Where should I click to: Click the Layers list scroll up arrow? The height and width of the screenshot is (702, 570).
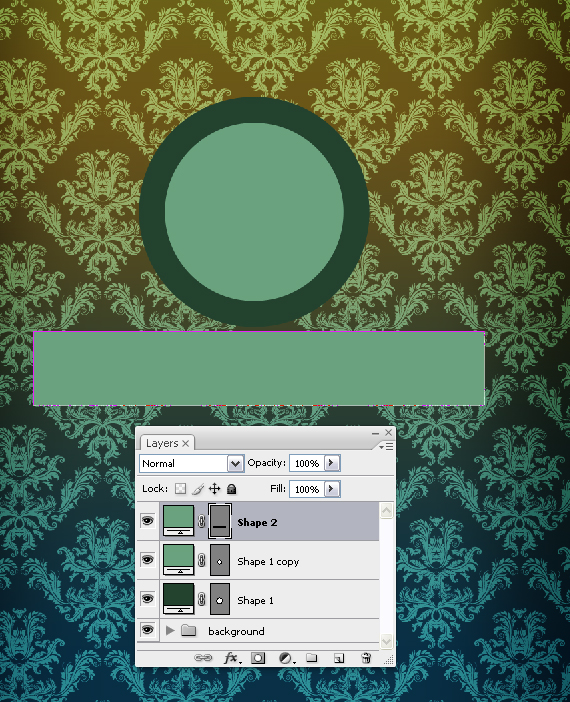(386, 511)
